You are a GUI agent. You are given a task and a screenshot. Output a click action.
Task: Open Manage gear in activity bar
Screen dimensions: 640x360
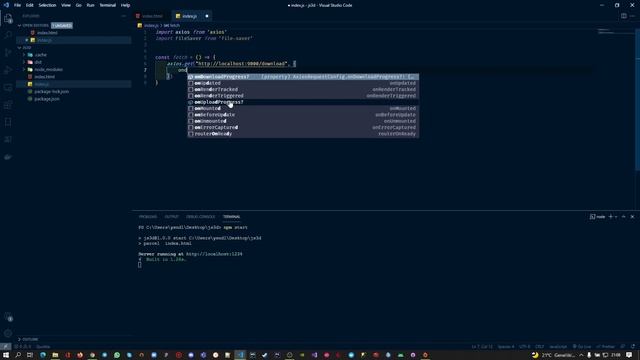coord(8,333)
